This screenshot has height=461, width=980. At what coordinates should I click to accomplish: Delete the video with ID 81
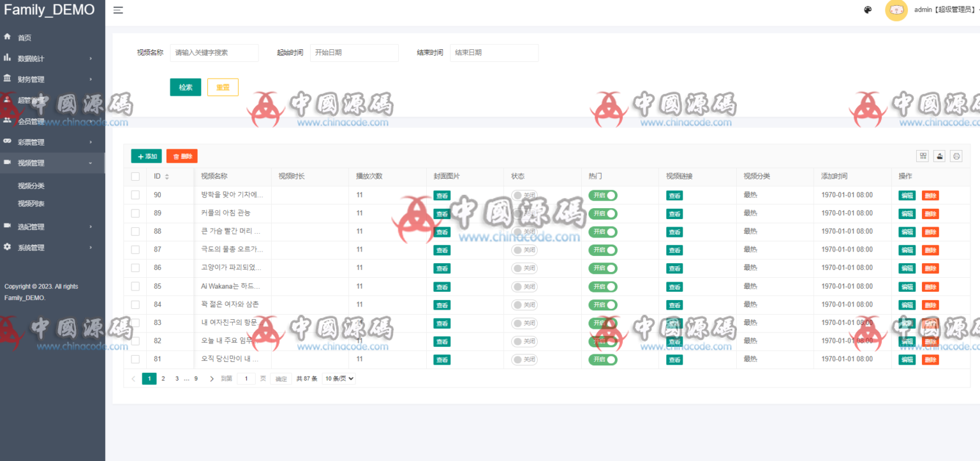click(x=930, y=360)
